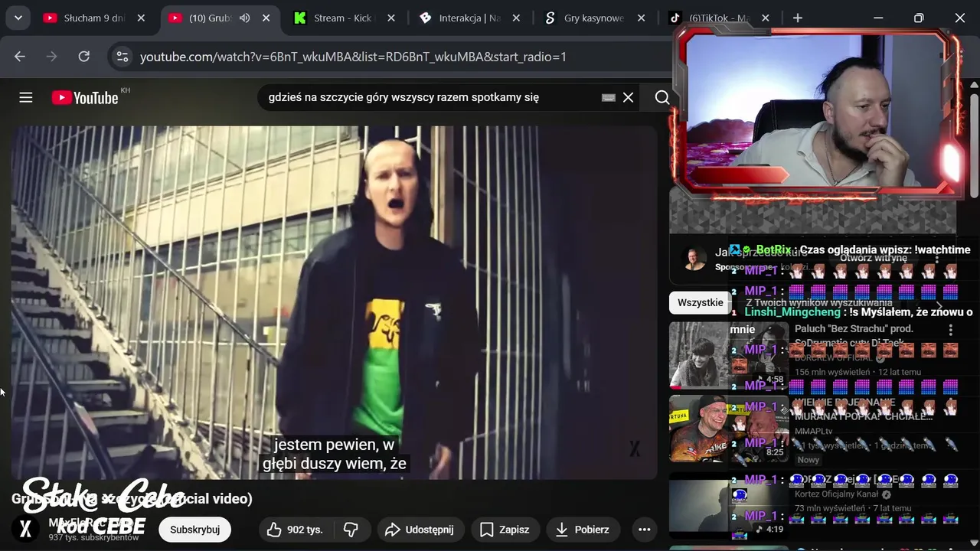The height and width of the screenshot is (551, 980).
Task: Open YouTube hamburger guide menu
Action: coord(26,97)
